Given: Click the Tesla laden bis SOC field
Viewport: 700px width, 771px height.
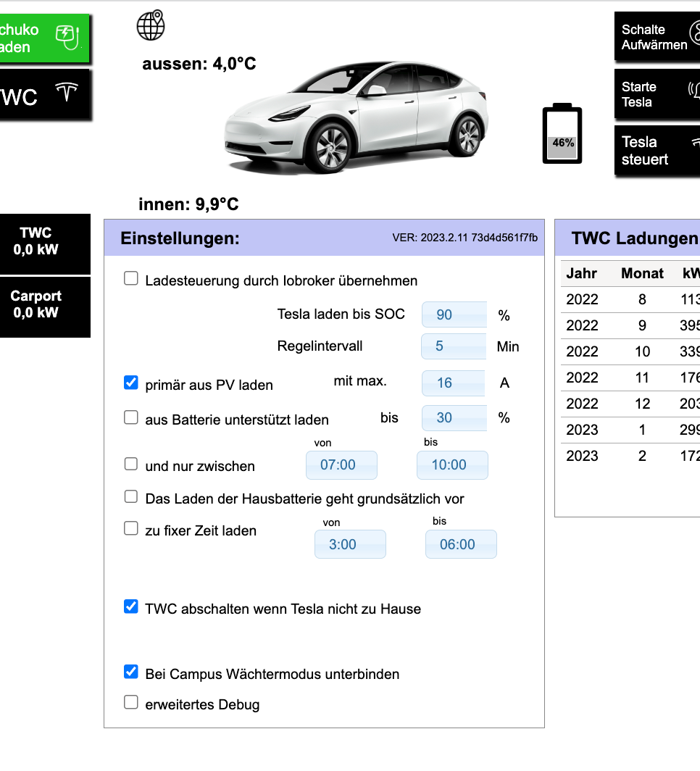Looking at the screenshot, I should 454,314.
